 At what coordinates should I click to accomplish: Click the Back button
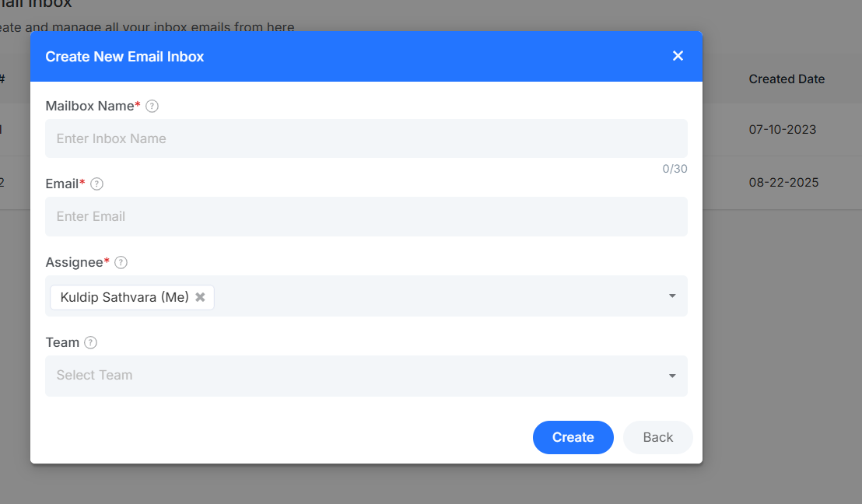pyautogui.click(x=657, y=437)
